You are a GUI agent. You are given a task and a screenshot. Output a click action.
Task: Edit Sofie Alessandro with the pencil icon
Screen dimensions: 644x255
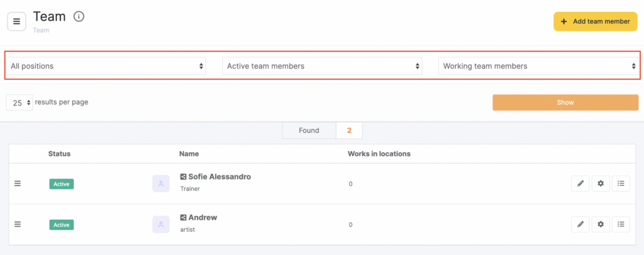(x=580, y=183)
